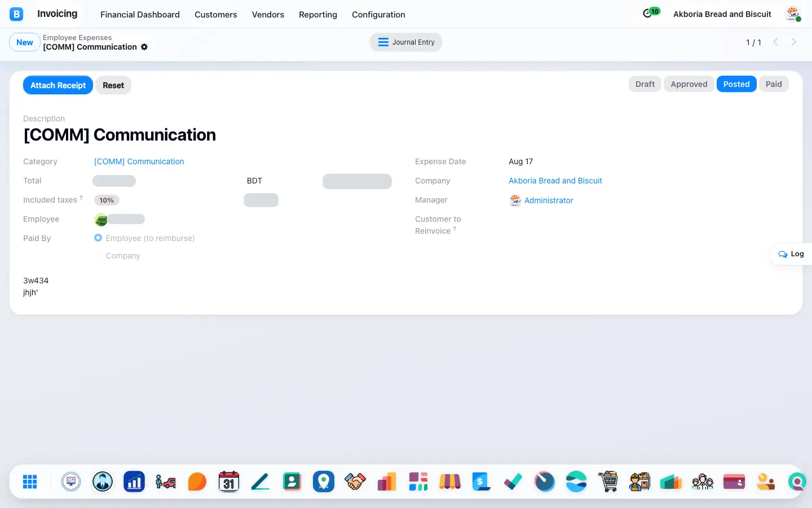812x508 pixels.
Task: Open the striped storefront awning app
Action: pos(450,481)
